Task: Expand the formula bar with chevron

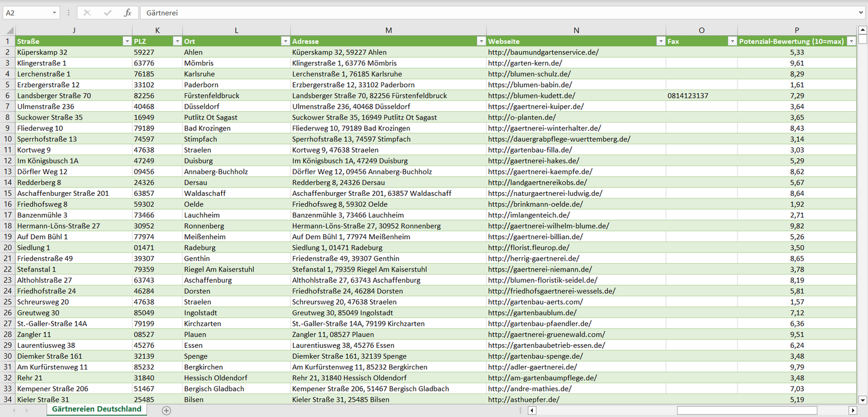Action: click(x=861, y=13)
